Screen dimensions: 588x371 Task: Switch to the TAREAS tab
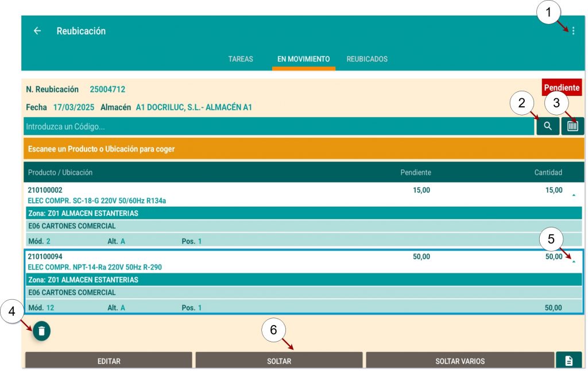241,59
